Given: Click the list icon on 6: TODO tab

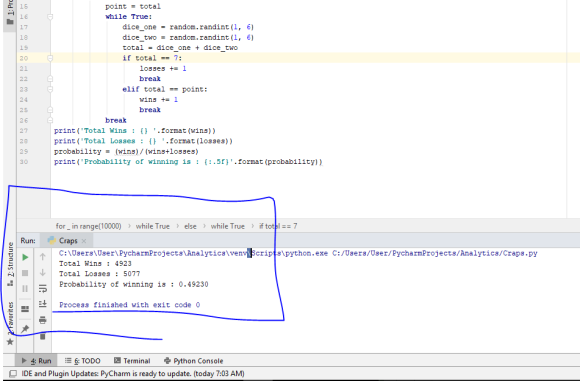Looking at the screenshot, I should click(68, 360).
